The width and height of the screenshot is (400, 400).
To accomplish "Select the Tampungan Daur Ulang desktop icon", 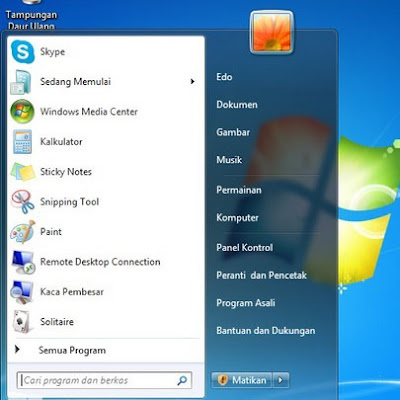I will [31, 16].
